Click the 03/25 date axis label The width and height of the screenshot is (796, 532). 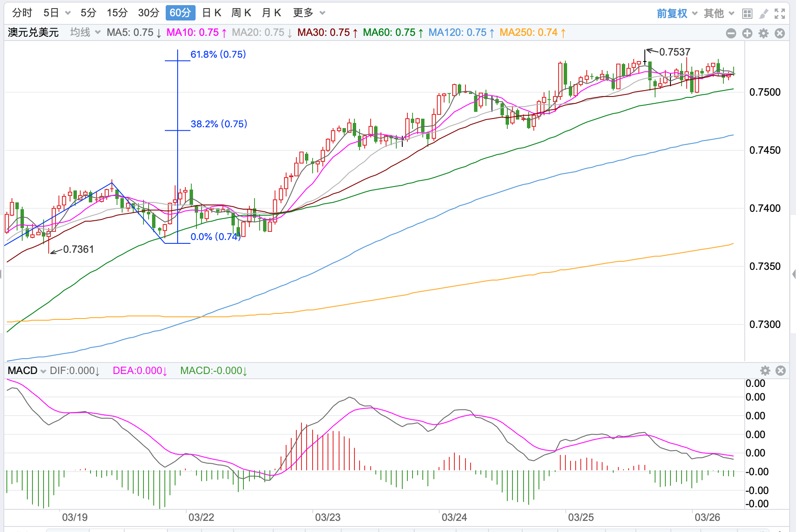pos(581,517)
